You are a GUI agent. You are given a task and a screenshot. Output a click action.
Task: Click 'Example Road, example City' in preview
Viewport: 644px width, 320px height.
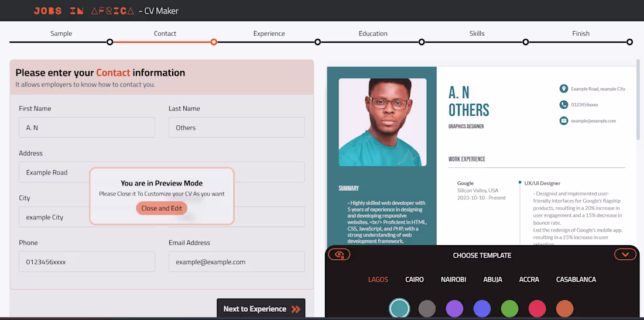[x=598, y=88]
